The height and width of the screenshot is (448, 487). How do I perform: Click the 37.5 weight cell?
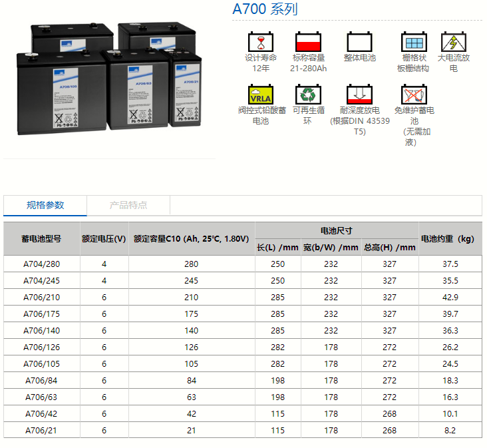click(x=450, y=264)
